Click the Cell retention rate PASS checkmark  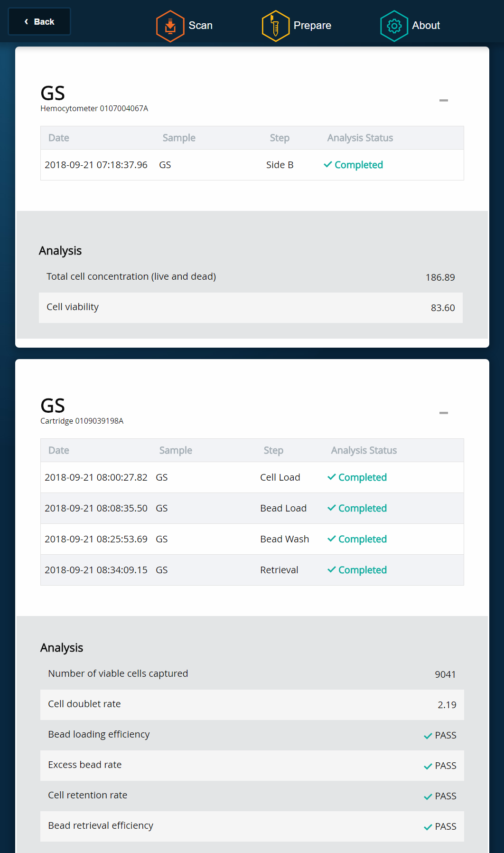coord(428,796)
